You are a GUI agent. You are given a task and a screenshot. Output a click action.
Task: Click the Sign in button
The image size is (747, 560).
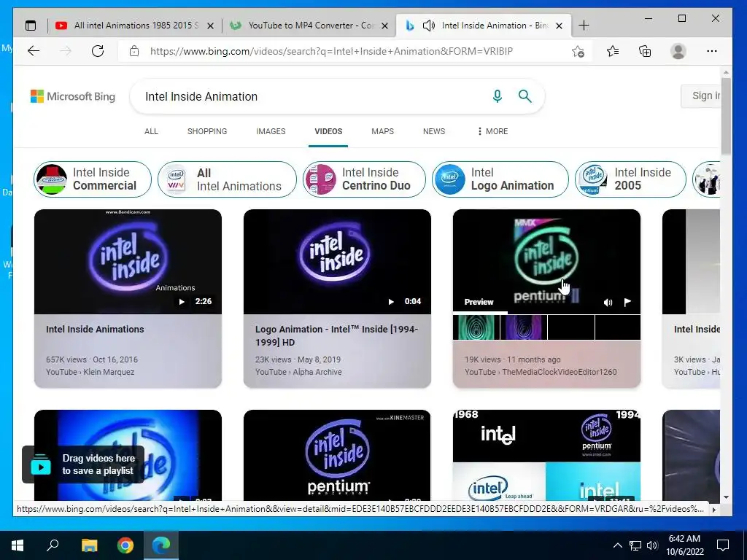(x=701, y=96)
